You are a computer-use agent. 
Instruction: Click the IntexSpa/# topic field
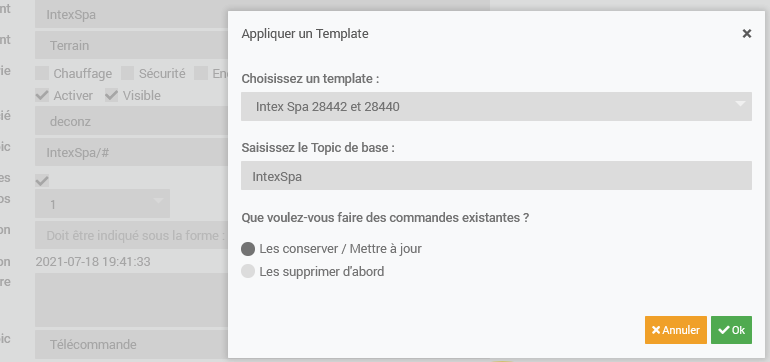(x=131, y=152)
